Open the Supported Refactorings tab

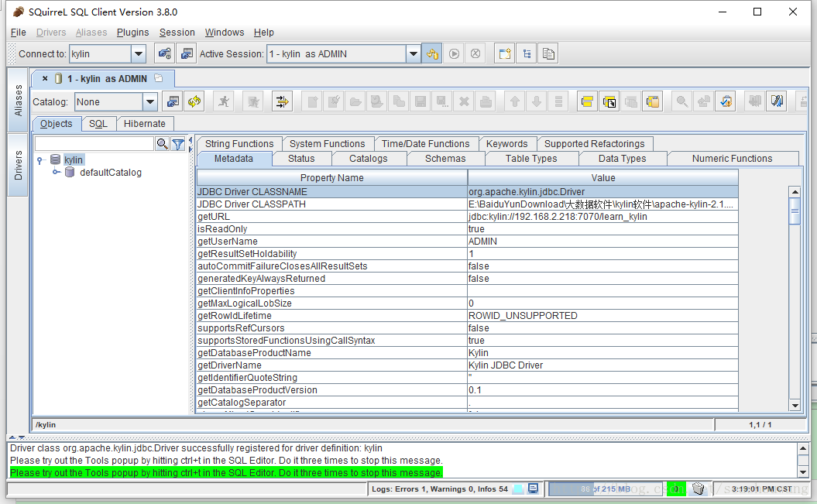[595, 144]
